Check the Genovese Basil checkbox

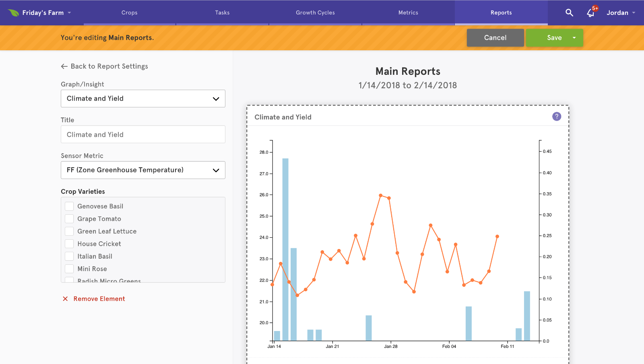(70, 206)
